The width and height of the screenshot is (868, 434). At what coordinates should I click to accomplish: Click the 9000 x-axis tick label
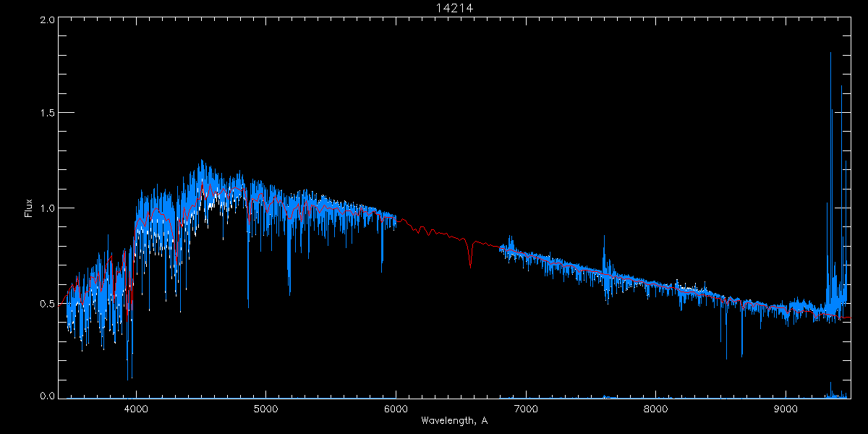point(786,408)
